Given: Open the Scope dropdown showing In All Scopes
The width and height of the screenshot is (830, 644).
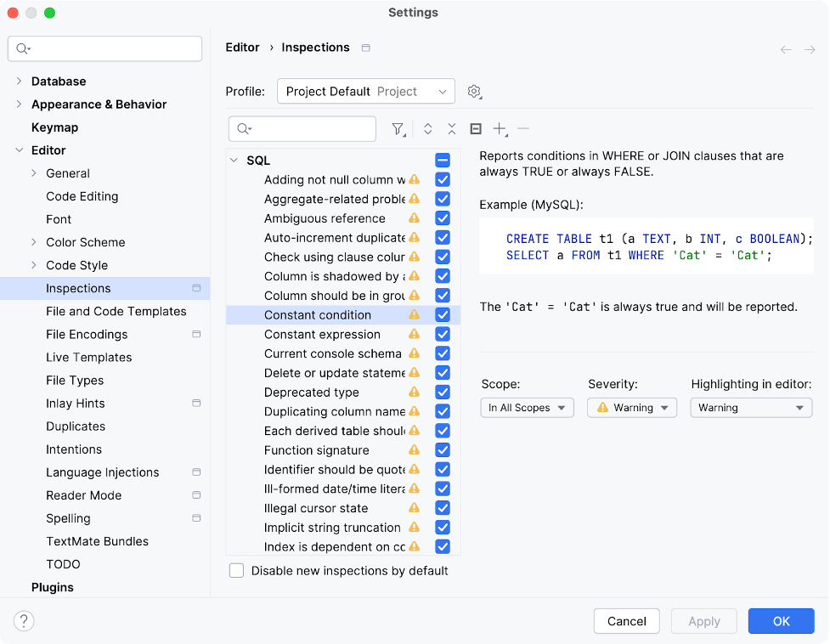Looking at the screenshot, I should tap(527, 408).
